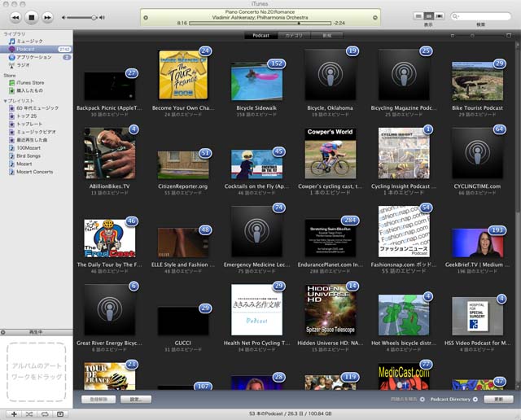Open the Bird Songs playlist

click(x=37, y=155)
